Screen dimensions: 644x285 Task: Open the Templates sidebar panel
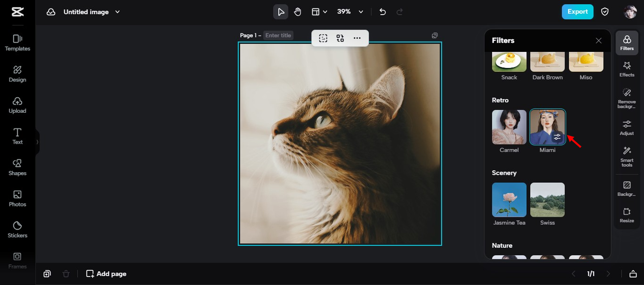coord(17,43)
